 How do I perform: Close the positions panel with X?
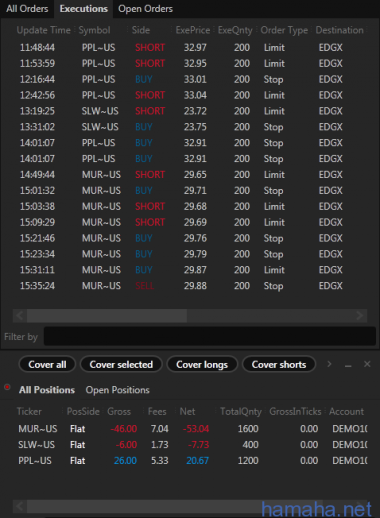pyautogui.click(x=367, y=364)
